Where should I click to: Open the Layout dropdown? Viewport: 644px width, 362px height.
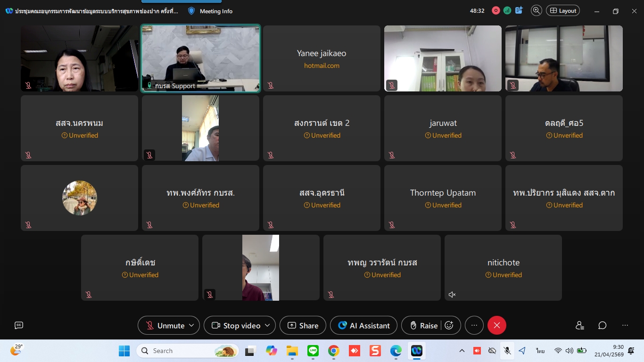pyautogui.click(x=563, y=10)
